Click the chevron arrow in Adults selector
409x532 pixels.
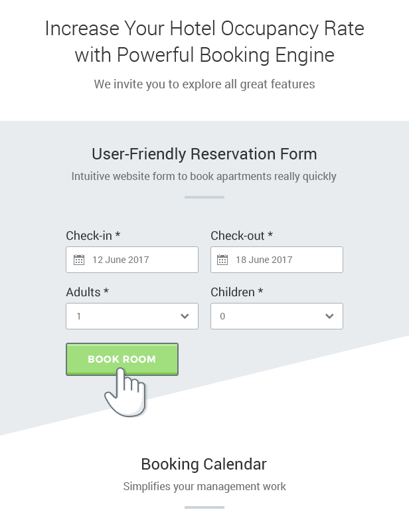pyautogui.click(x=185, y=316)
